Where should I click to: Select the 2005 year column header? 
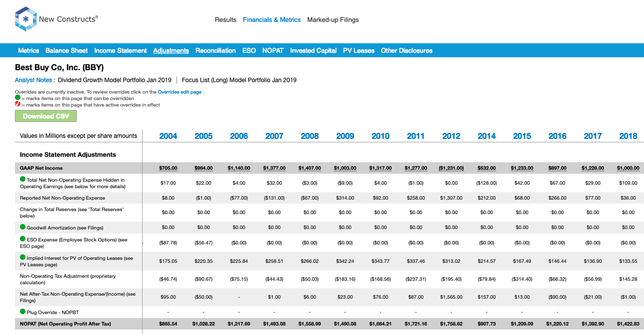coord(203,136)
